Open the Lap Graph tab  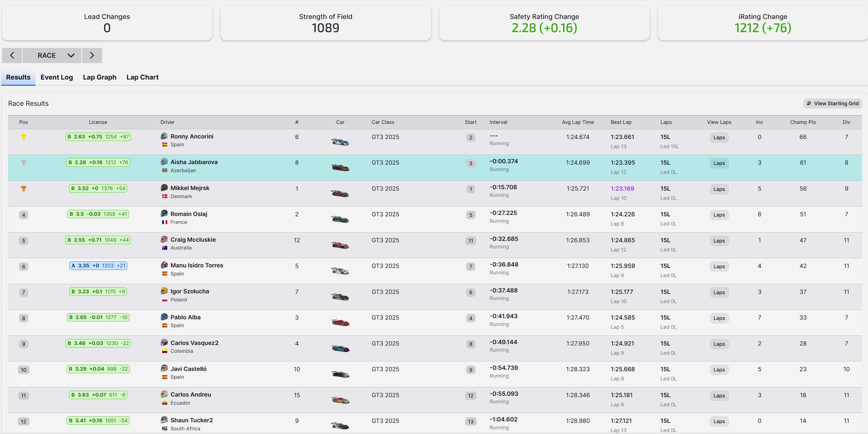pos(99,77)
